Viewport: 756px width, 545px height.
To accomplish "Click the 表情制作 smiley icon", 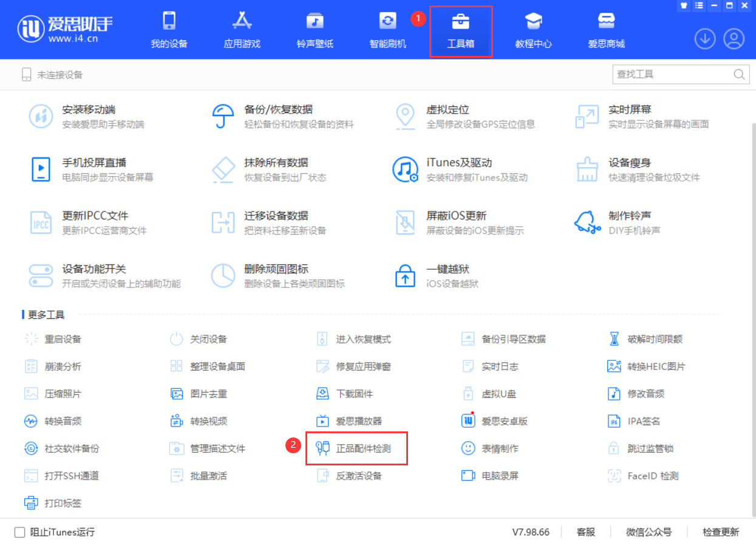I will (x=468, y=448).
